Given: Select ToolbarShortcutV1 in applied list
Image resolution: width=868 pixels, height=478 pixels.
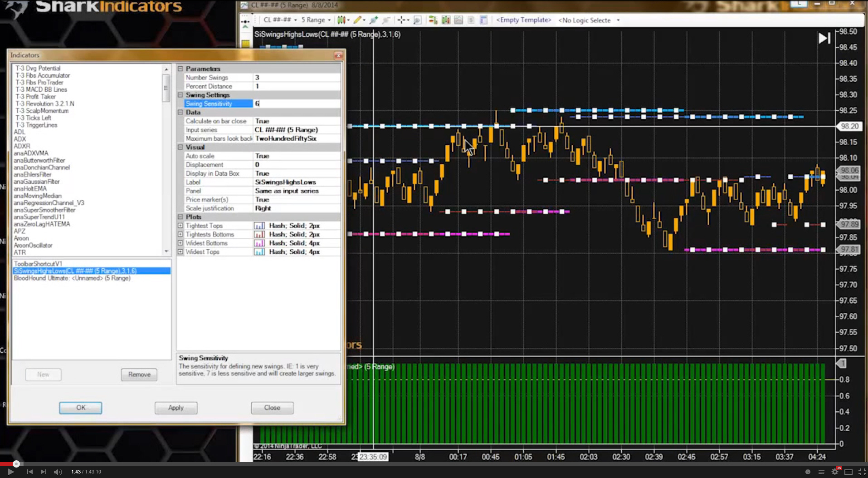Looking at the screenshot, I should pos(38,264).
